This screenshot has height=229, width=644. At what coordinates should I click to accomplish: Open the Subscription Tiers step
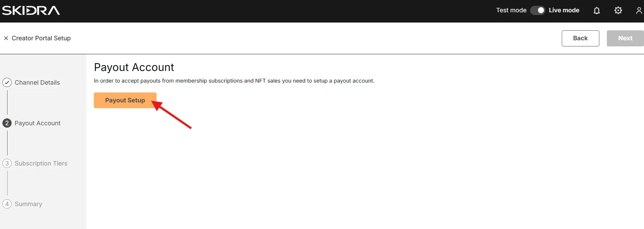pyautogui.click(x=41, y=163)
